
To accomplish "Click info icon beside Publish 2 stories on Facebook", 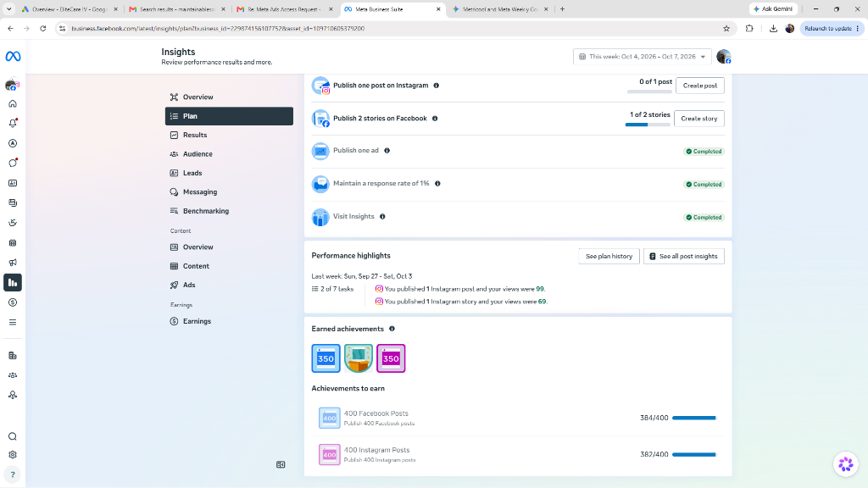I will point(435,119).
